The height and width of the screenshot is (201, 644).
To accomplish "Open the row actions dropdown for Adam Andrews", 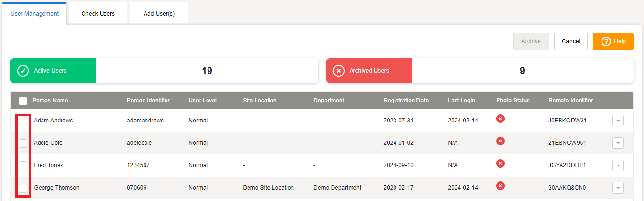I will (x=618, y=121).
